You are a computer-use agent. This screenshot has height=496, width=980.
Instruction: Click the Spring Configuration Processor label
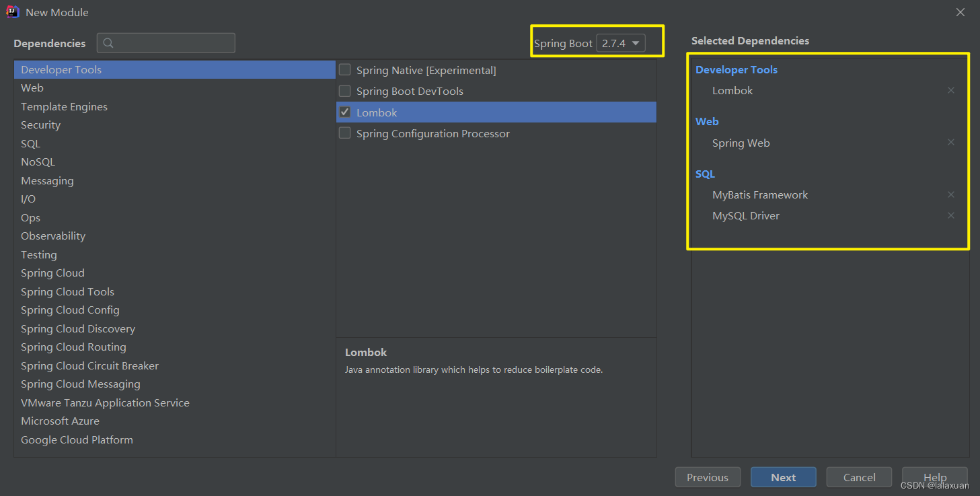(x=433, y=133)
